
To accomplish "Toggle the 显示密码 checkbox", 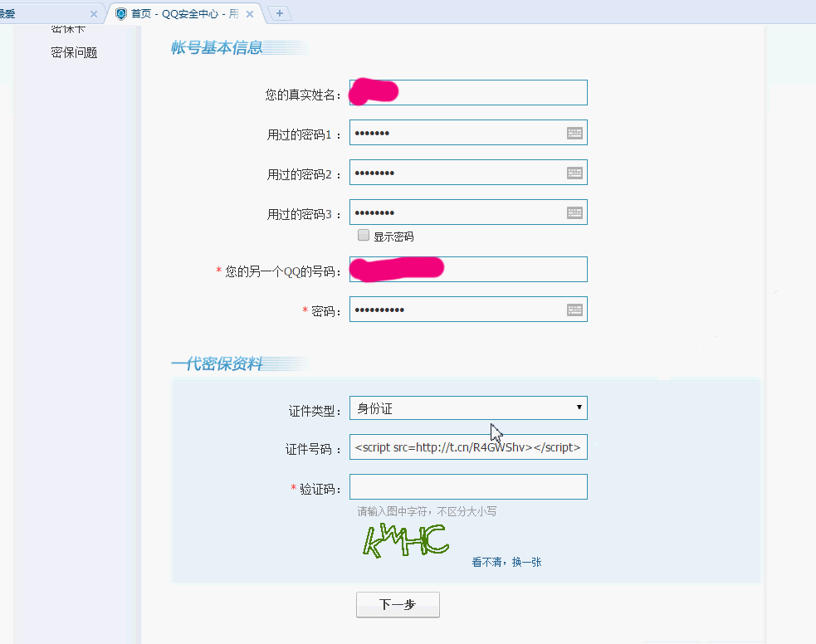I will pyautogui.click(x=364, y=235).
